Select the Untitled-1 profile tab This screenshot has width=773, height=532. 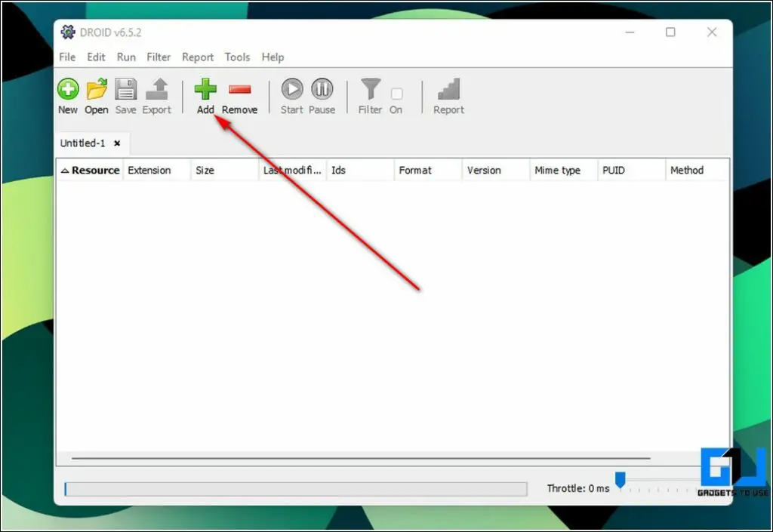[x=83, y=143]
